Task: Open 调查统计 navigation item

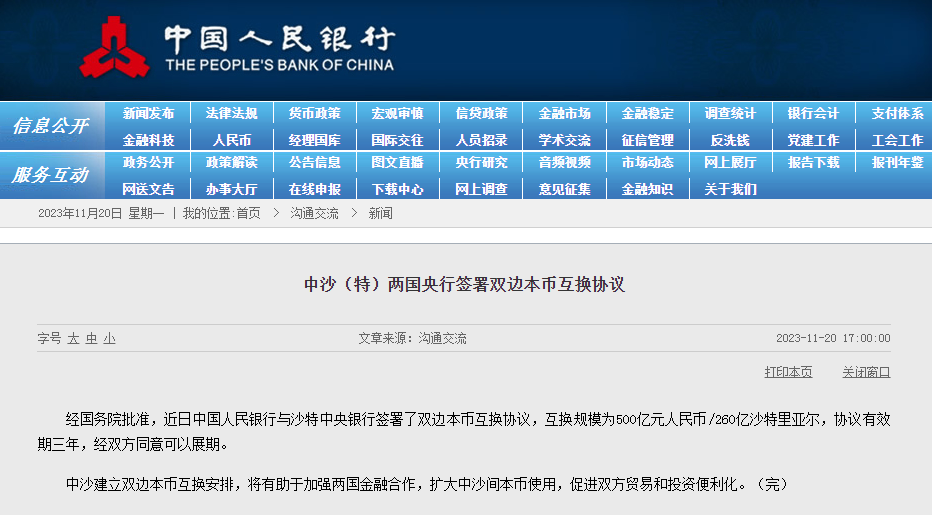Action: click(x=730, y=113)
